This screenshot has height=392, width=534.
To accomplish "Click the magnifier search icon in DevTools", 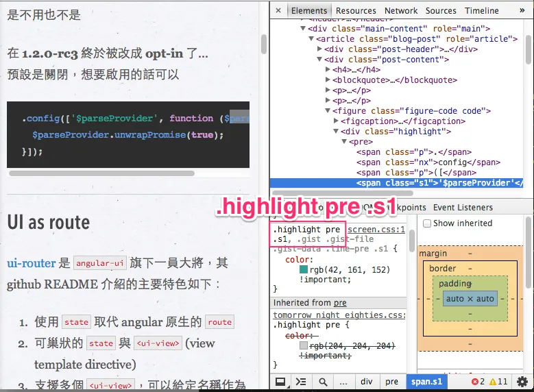I will tap(322, 382).
